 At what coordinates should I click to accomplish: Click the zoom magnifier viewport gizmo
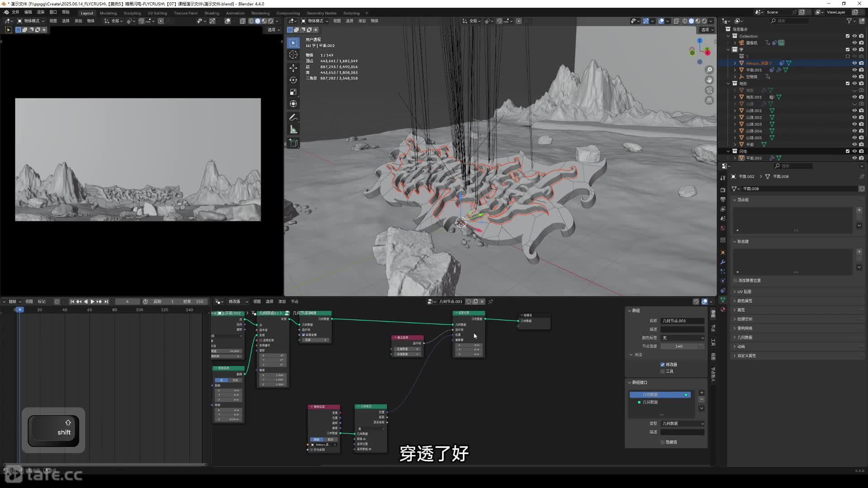coord(709,70)
